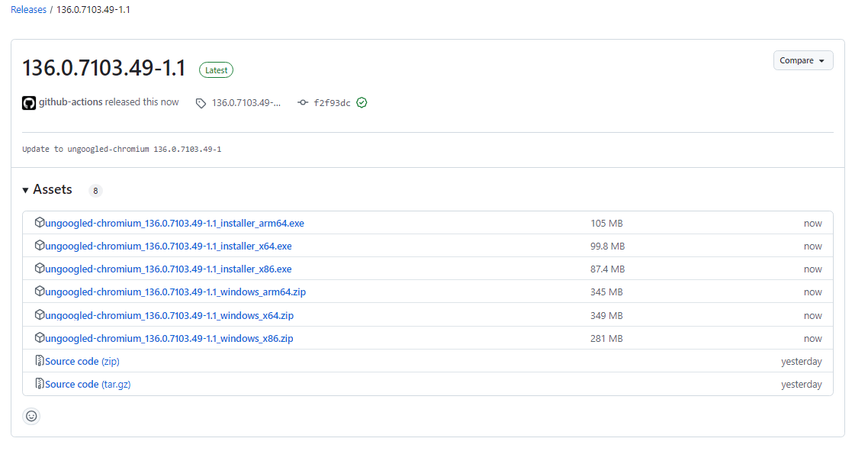Click the release title 136.0.7103.49-1.1
This screenshot has width=868, height=464.
click(x=104, y=68)
